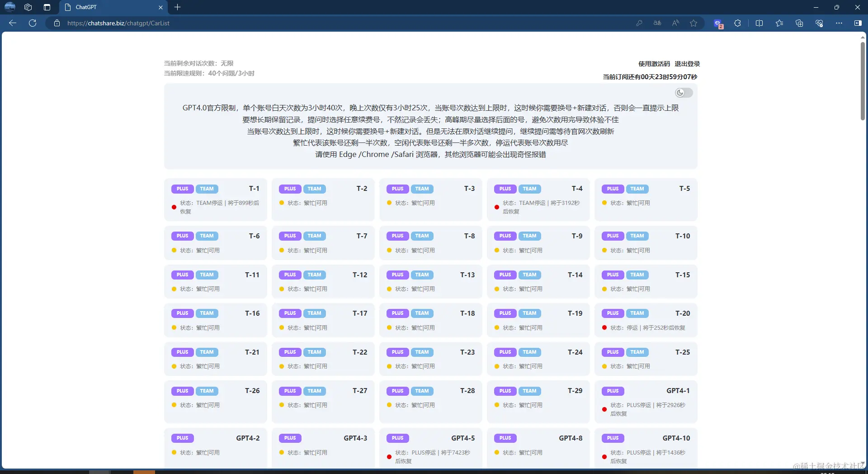Select the T-12 account card
This screenshot has height=474, width=868.
pyautogui.click(x=323, y=281)
